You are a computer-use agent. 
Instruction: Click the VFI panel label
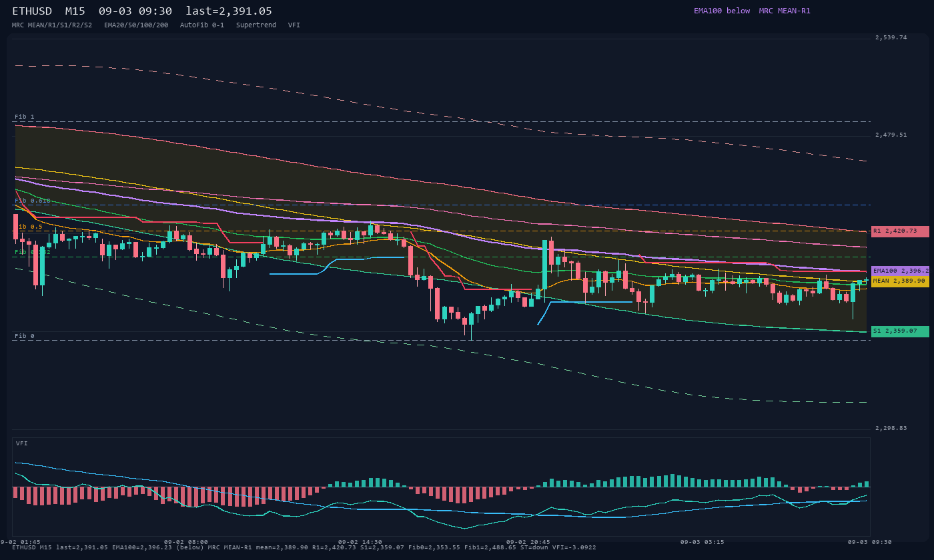click(x=22, y=443)
